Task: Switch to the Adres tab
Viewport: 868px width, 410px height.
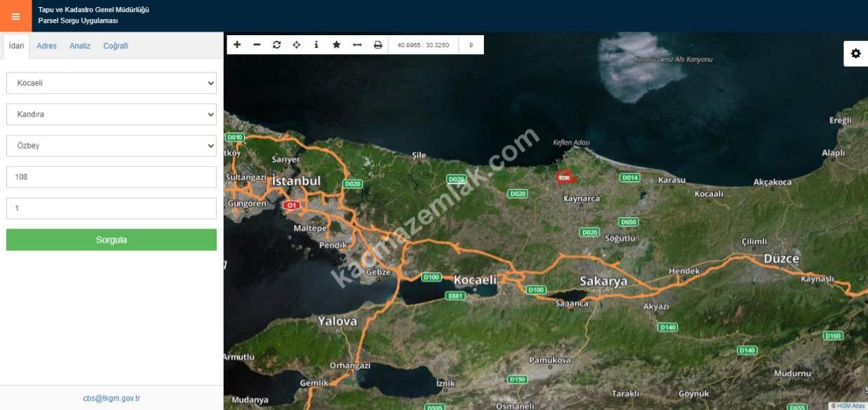Action: click(46, 46)
